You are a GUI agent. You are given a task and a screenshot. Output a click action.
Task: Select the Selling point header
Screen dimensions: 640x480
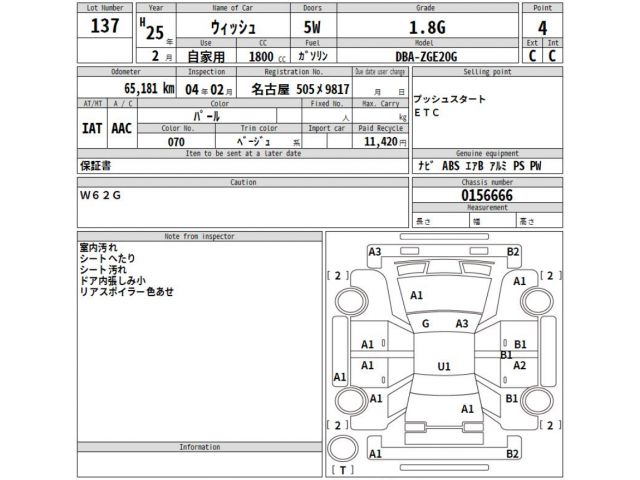pyautogui.click(x=487, y=72)
